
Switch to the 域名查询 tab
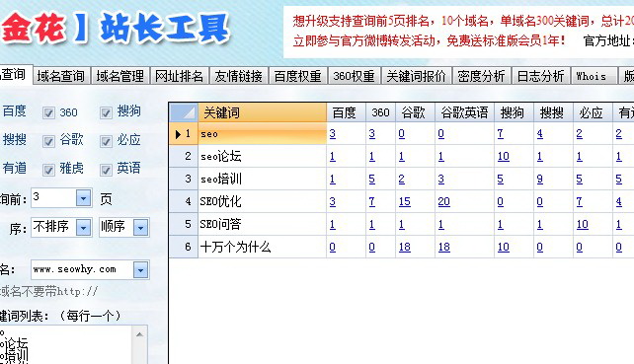61,76
